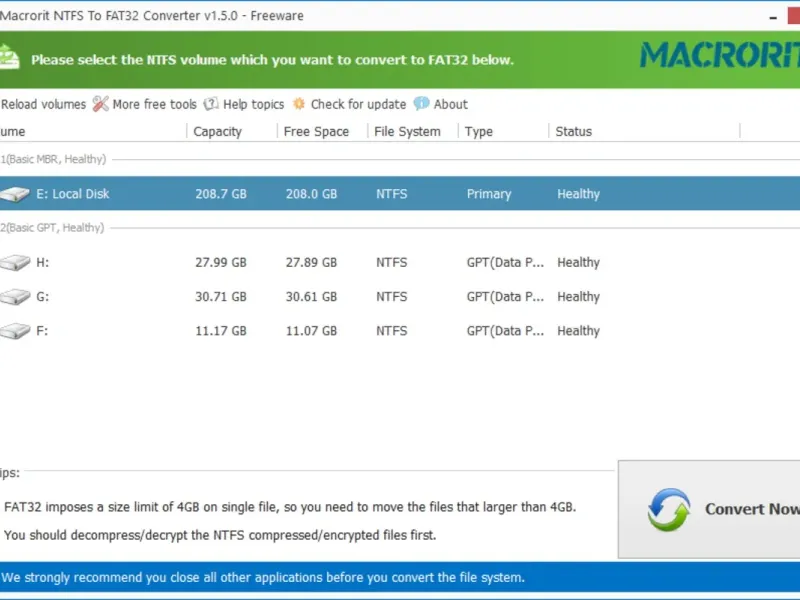Viewport: 800px width, 600px height.
Task: Click the H: volume label
Action: 42,263
